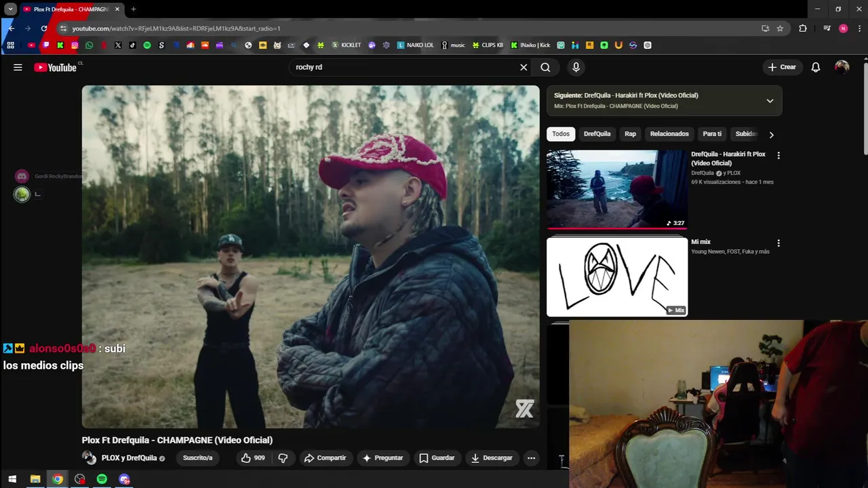868x488 pixels.
Task: Select the DrefQuila filter chip
Action: coord(597,134)
